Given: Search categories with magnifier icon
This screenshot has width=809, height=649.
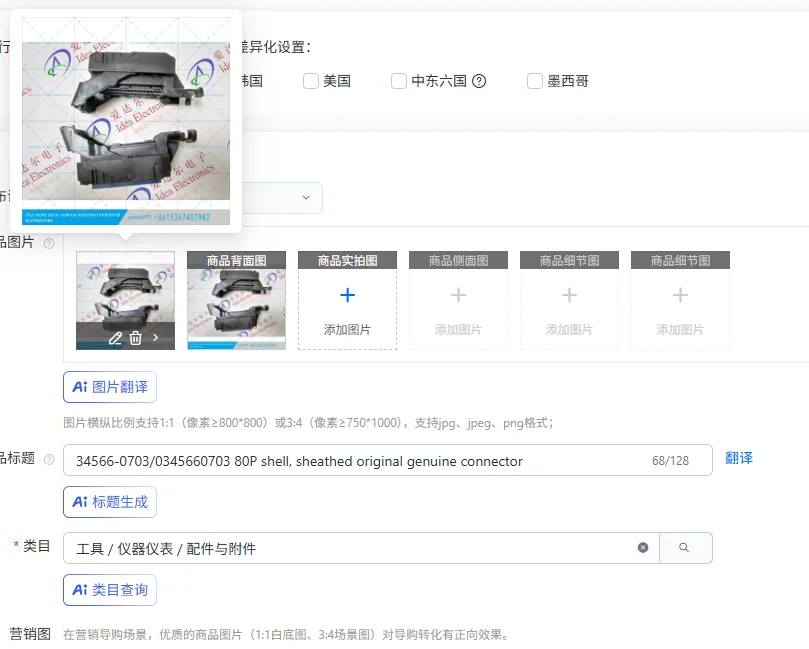Looking at the screenshot, I should click(x=684, y=547).
